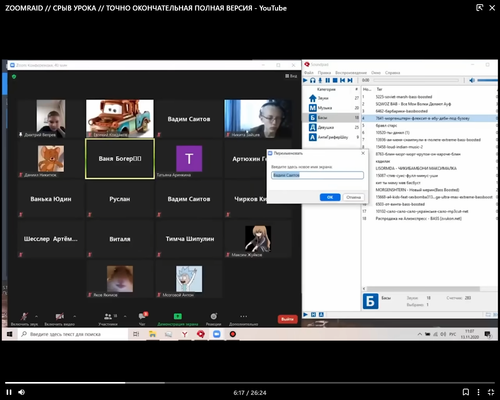The height and width of the screenshot is (400, 500).
Task: Expand audio options arrow next to mute
Action: click(x=36, y=316)
